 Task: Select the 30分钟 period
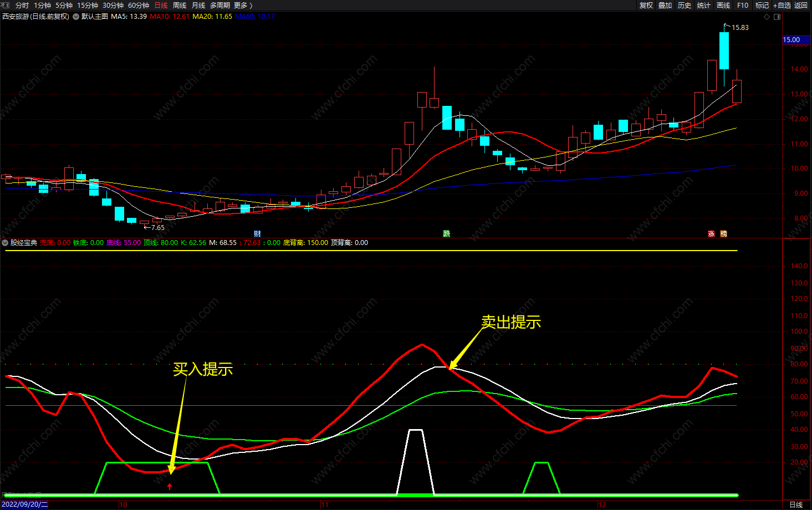(x=113, y=5)
